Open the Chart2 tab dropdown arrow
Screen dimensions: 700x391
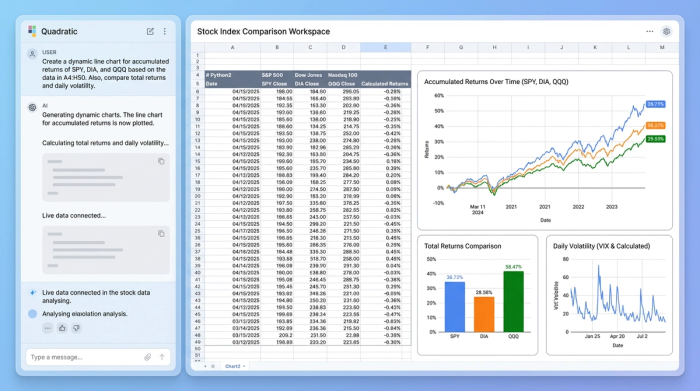[x=244, y=366]
